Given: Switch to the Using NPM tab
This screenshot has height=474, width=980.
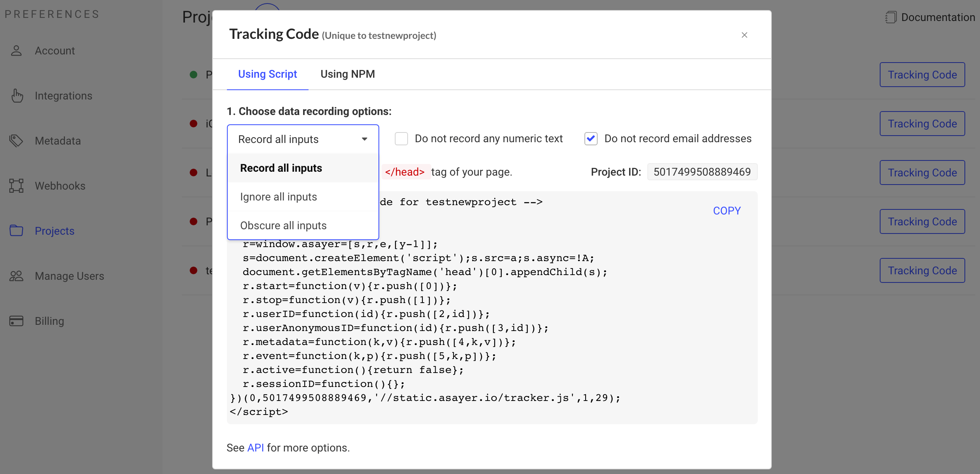Looking at the screenshot, I should [347, 74].
